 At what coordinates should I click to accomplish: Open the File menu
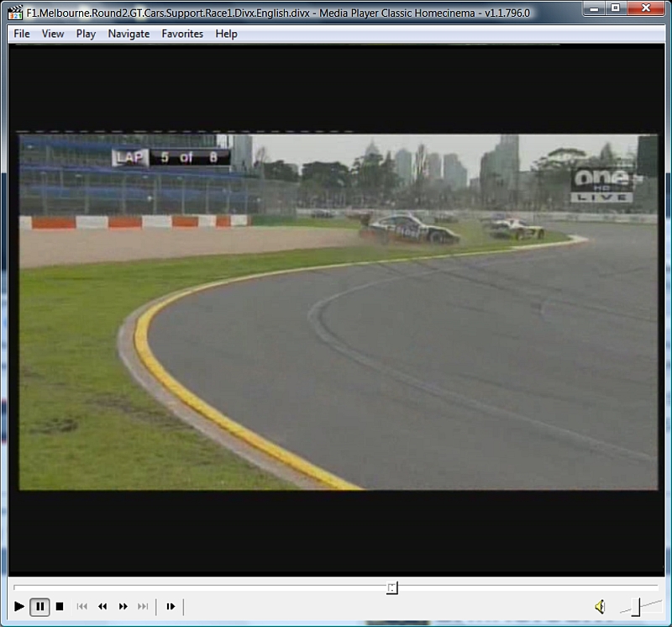(22, 34)
